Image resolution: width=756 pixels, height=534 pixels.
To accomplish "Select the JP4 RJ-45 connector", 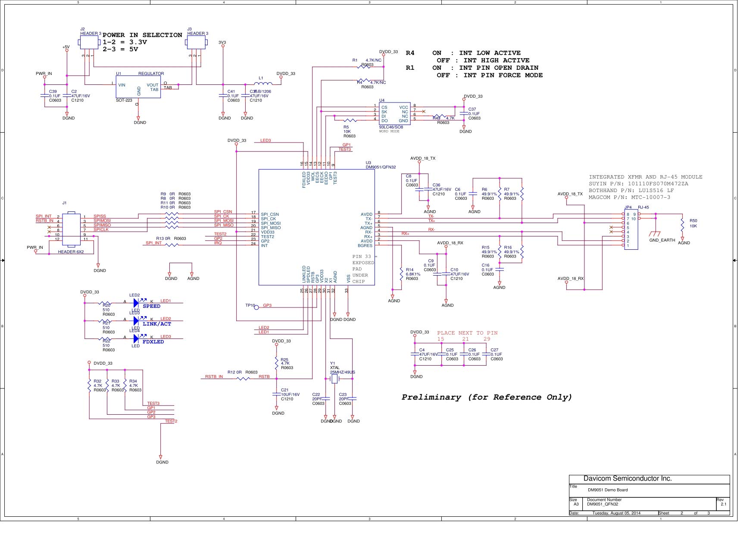I will (x=631, y=230).
